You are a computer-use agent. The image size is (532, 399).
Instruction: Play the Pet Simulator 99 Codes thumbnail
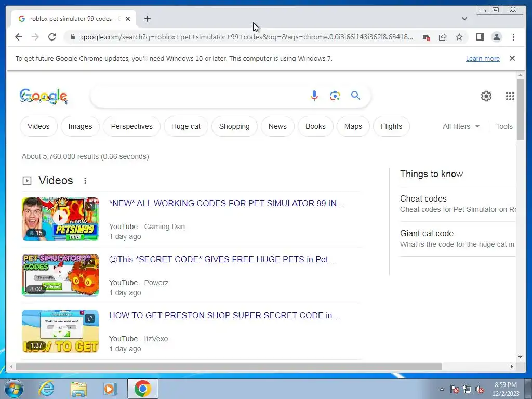pyautogui.click(x=60, y=275)
